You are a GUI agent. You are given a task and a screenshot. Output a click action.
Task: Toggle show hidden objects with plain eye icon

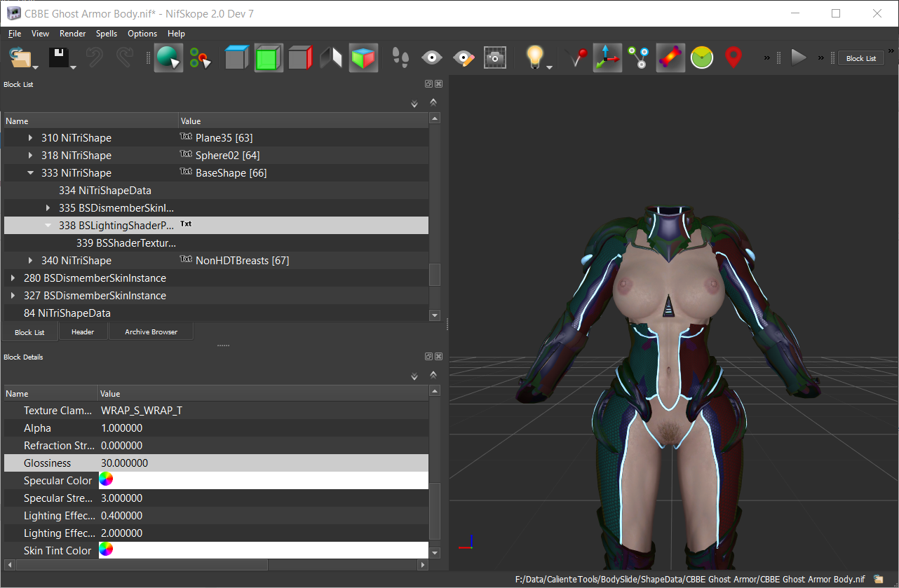432,58
